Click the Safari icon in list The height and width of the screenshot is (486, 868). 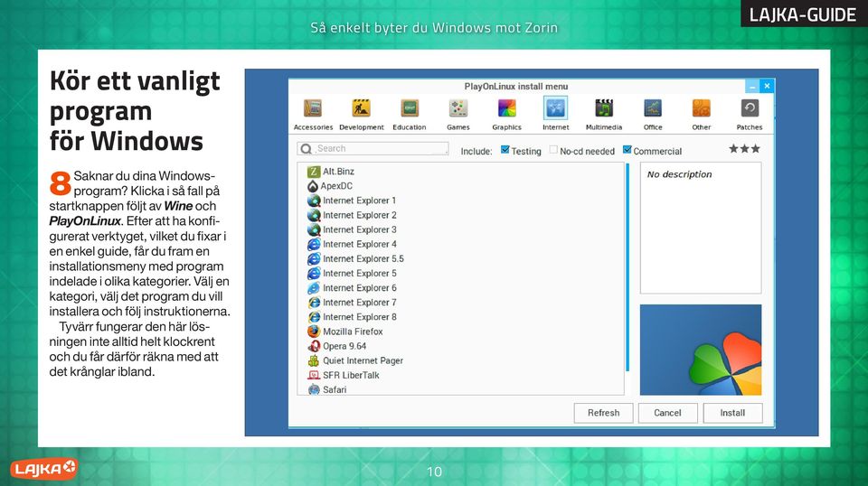(314, 389)
